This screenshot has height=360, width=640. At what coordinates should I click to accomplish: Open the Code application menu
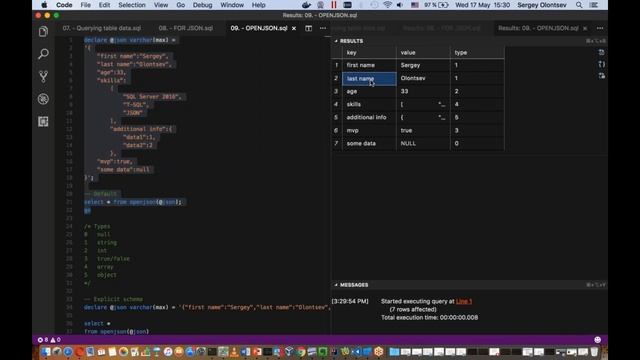coord(64,5)
